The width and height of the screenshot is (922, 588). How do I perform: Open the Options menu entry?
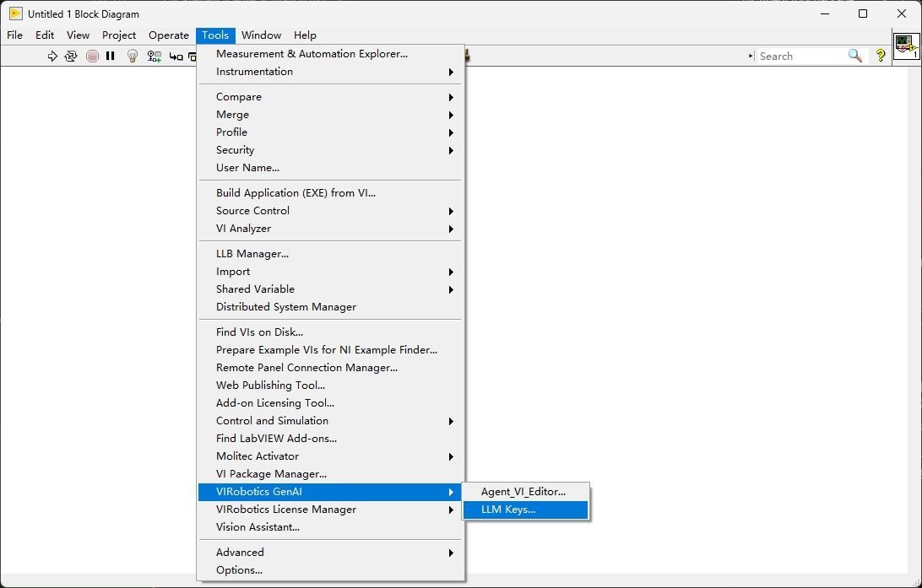coord(239,570)
